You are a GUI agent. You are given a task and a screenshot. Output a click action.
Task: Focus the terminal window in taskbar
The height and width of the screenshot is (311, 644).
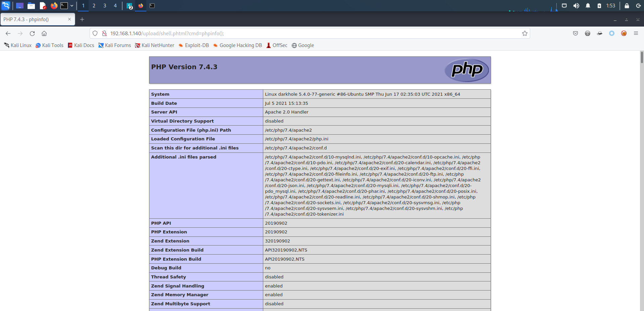152,6
